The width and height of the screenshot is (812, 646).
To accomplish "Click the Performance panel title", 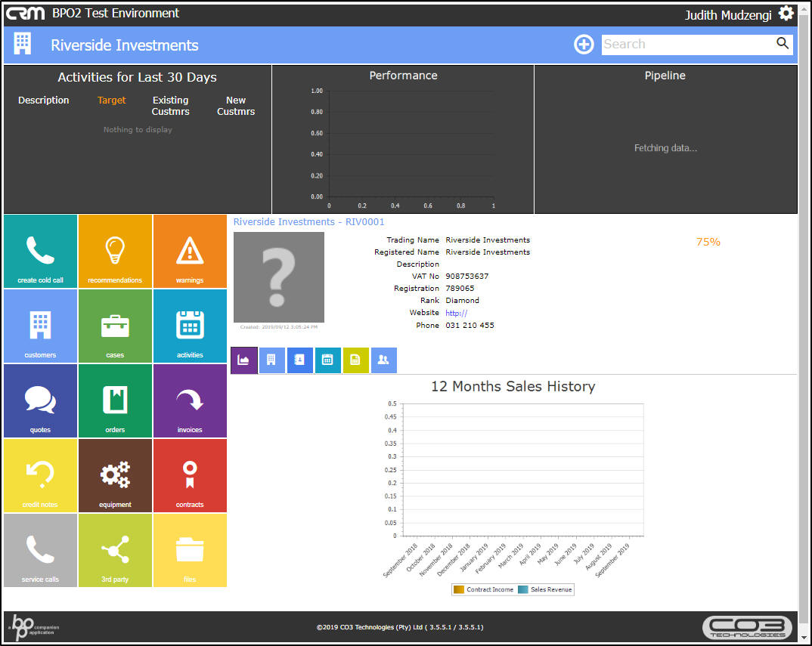I will [x=404, y=76].
